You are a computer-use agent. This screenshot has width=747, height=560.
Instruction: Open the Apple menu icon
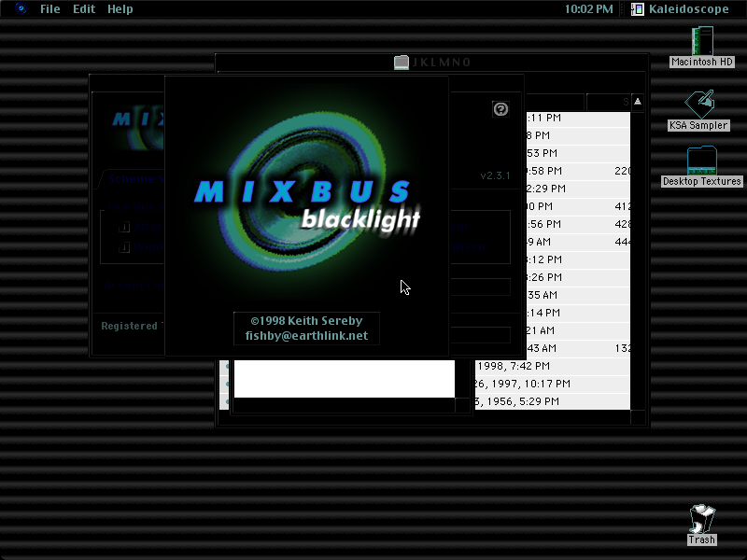(x=21, y=8)
